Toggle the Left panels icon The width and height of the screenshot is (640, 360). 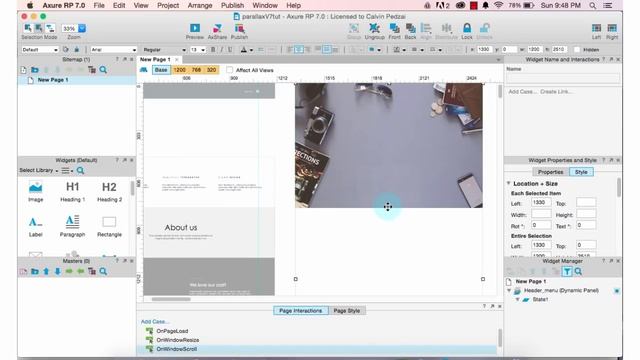[596, 28]
